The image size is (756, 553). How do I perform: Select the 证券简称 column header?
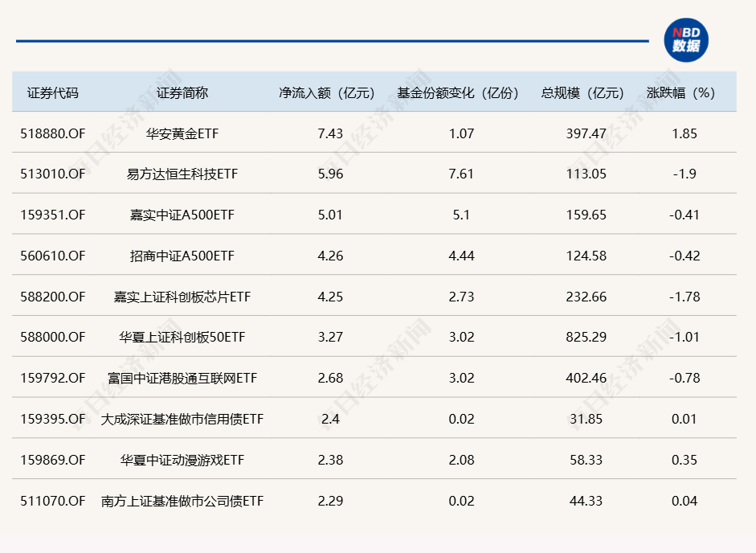182,92
